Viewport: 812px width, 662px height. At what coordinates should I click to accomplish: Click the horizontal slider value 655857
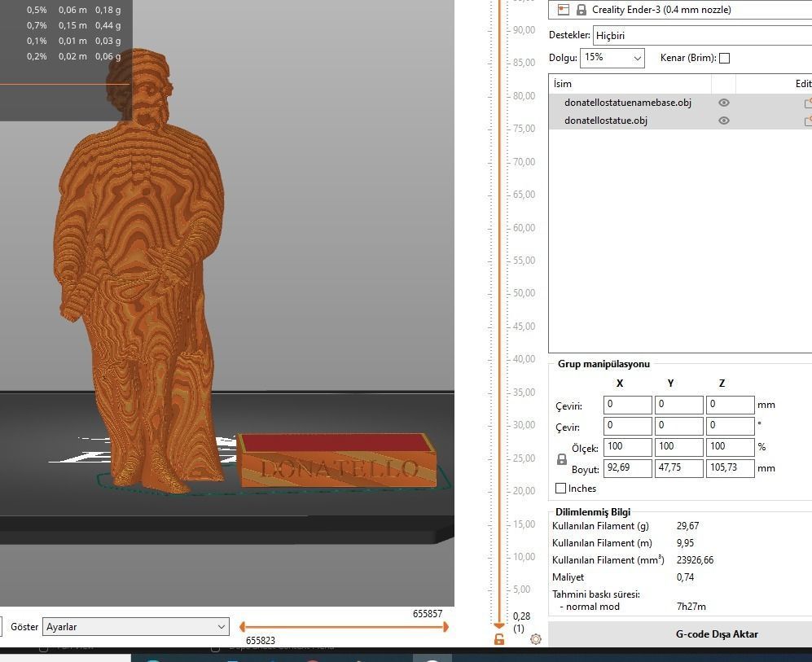pyautogui.click(x=428, y=613)
